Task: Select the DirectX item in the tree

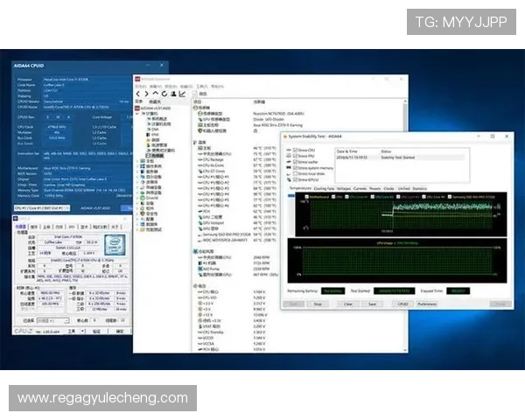Action: [153, 198]
